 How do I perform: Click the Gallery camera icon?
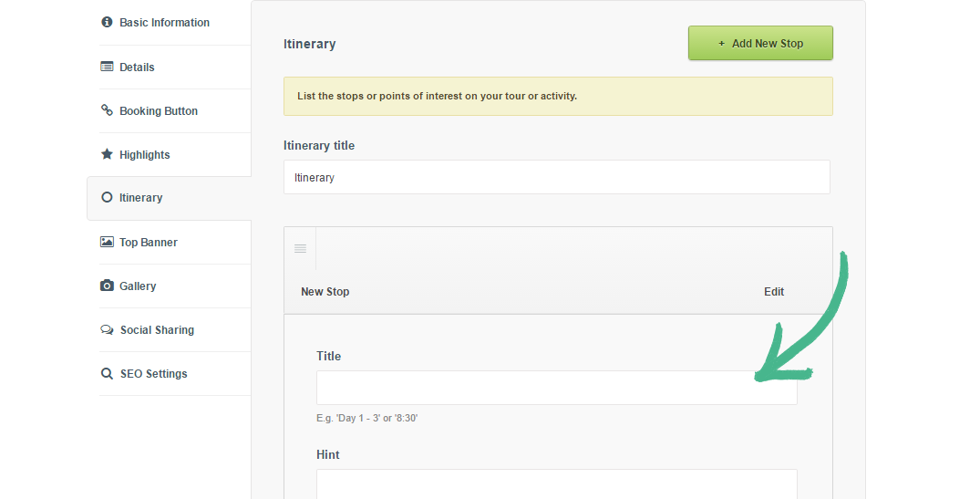click(107, 286)
